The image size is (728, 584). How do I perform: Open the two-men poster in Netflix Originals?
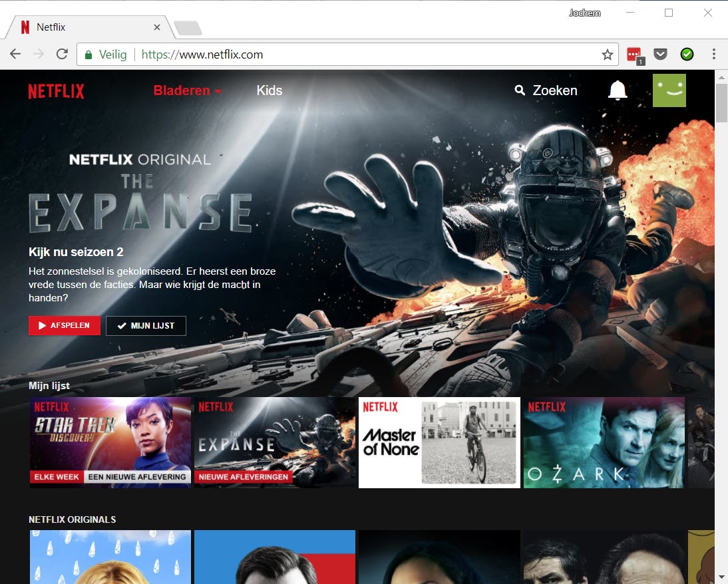pyautogui.click(x=604, y=557)
